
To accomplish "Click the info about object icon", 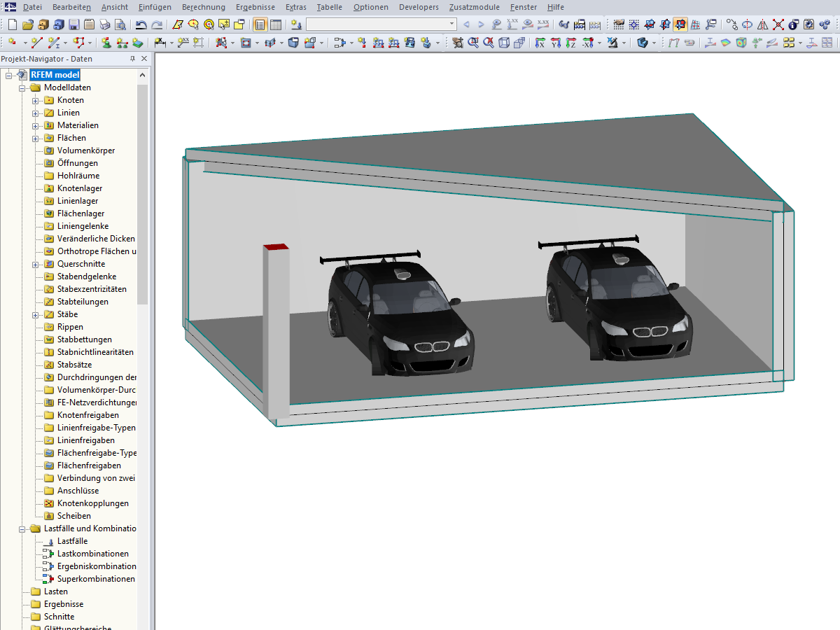I will coord(793,24).
